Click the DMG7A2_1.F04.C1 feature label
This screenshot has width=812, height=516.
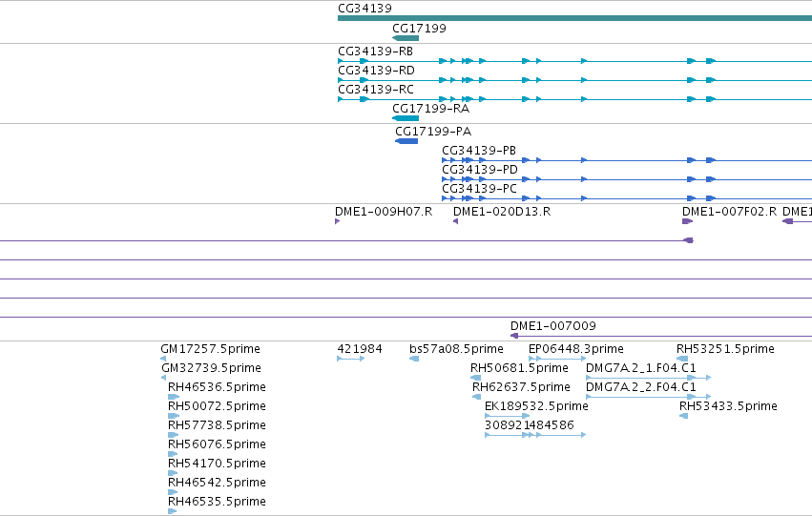641,368
